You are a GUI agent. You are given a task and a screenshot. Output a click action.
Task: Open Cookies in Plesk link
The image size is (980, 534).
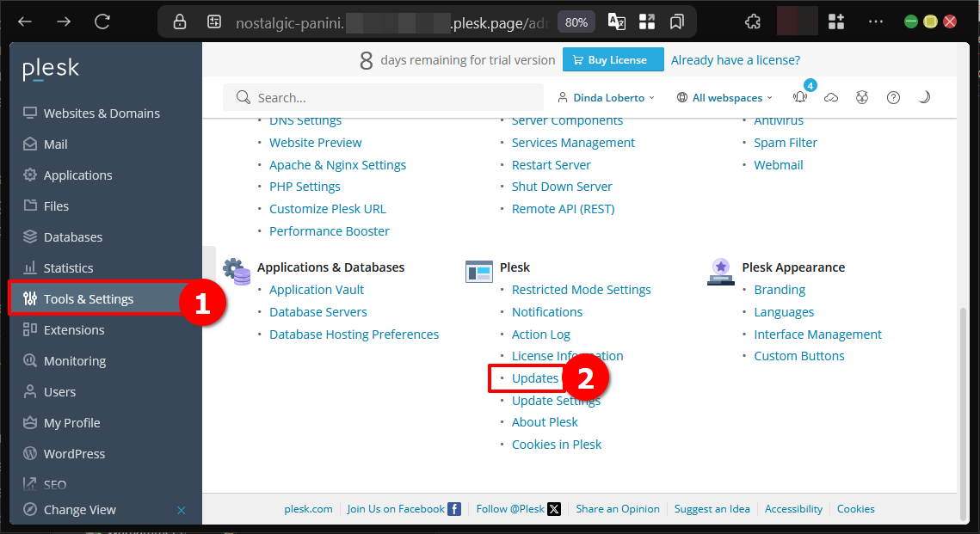[x=556, y=445]
